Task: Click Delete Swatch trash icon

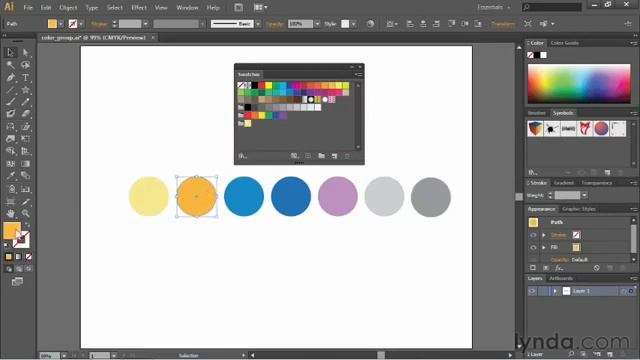Action: (347, 156)
